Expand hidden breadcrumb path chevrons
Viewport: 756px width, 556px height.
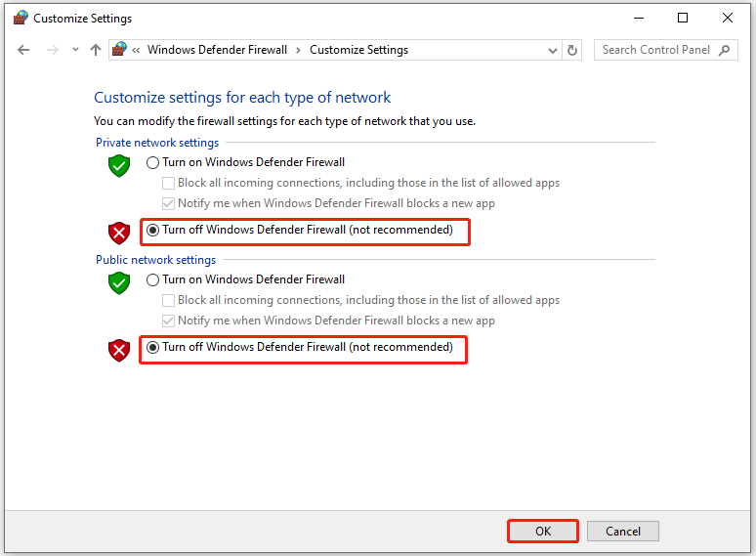[136, 50]
